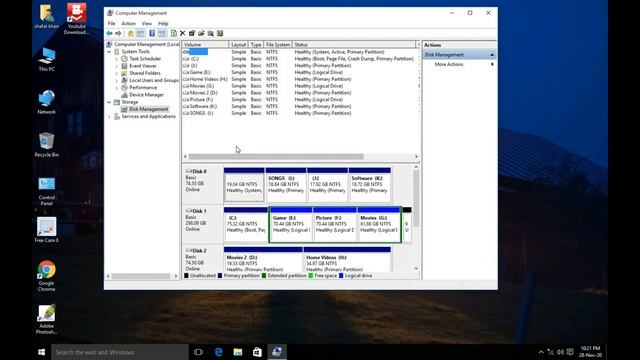Screen dimensions: 640x360
Task: Click the Back arrow in the toolbar
Action: click(109, 33)
